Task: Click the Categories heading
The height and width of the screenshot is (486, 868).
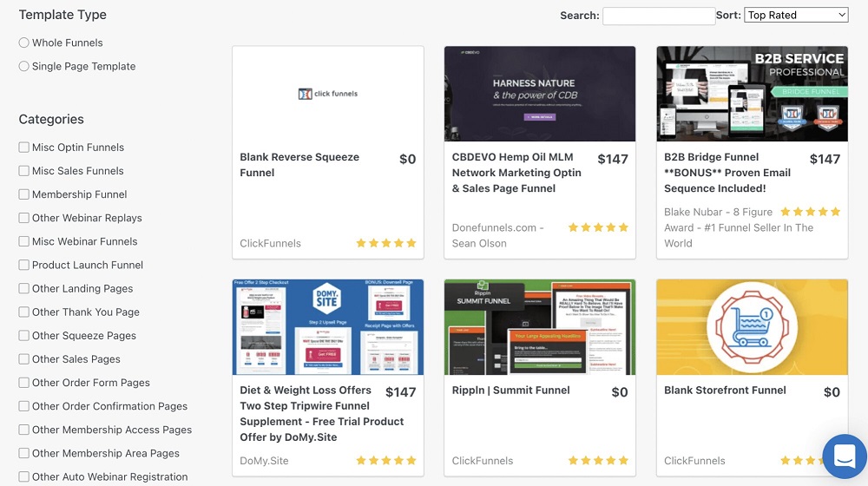Action: tap(51, 120)
